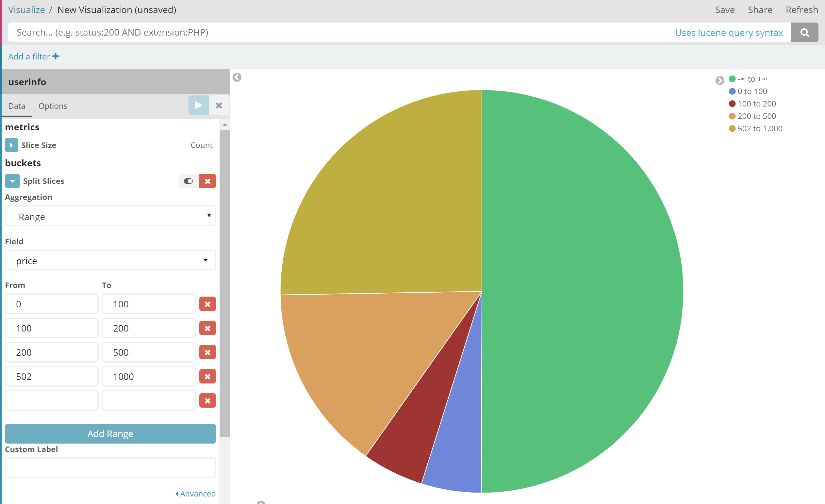Expand the Advanced section
825x504 pixels.
click(195, 493)
